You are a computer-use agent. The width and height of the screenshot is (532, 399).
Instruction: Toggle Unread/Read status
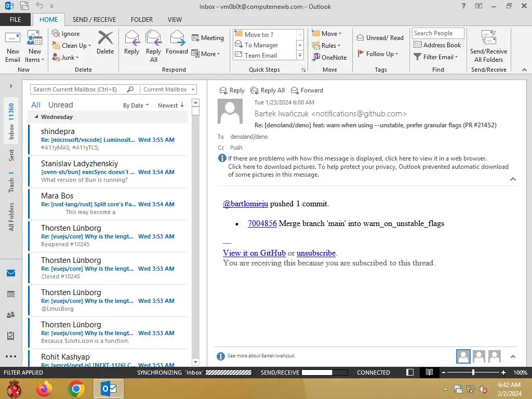(380, 37)
